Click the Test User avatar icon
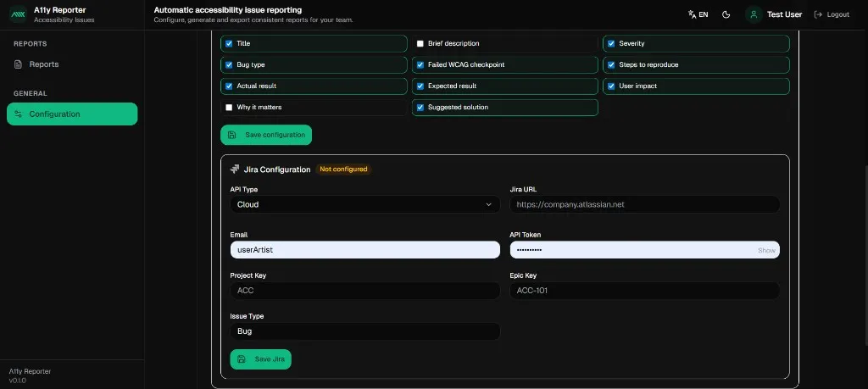This screenshot has width=868, height=389. 753,14
